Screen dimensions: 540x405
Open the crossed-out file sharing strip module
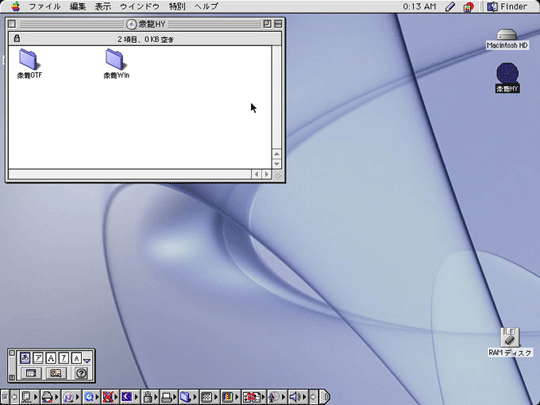(110, 397)
